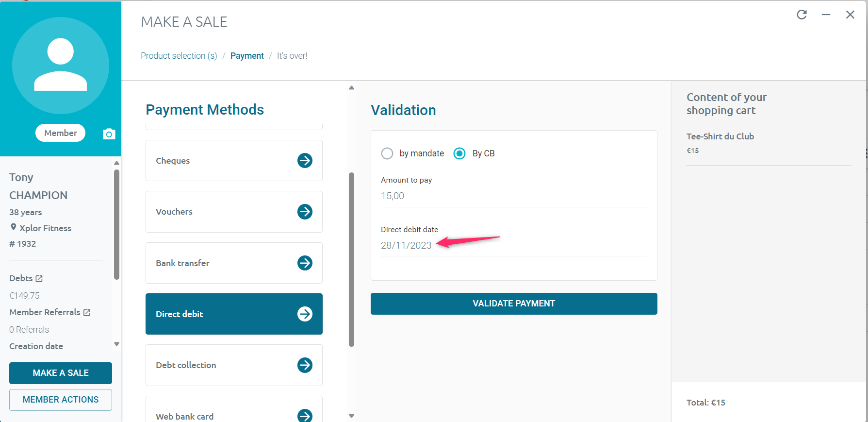Open the Payment breadcrumb step

247,56
